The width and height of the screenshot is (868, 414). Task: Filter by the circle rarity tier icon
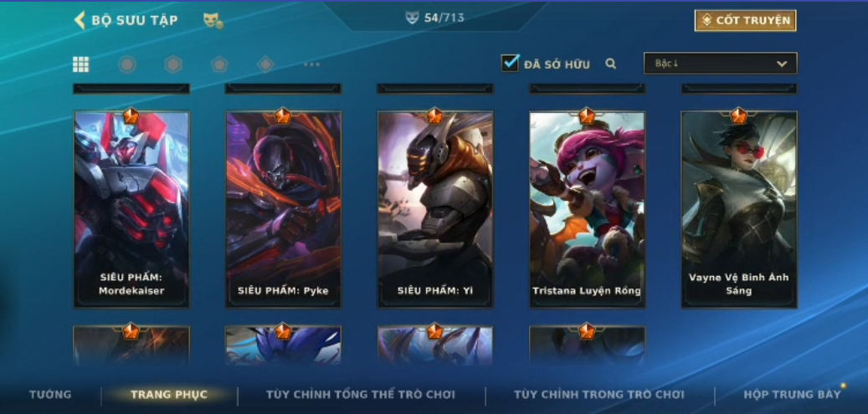(127, 64)
